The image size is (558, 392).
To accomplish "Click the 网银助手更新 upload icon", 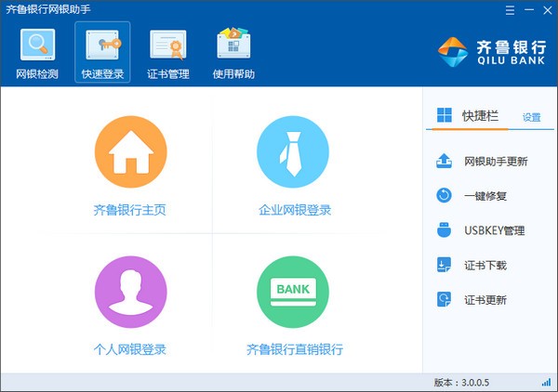I will point(444,161).
